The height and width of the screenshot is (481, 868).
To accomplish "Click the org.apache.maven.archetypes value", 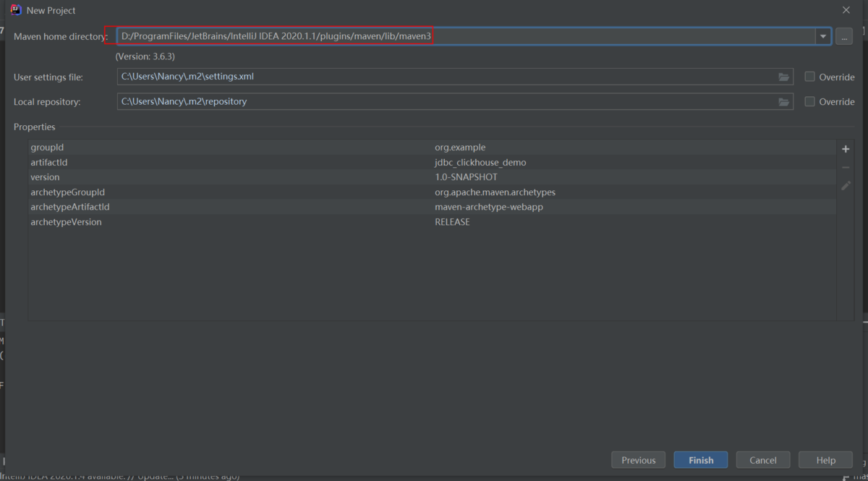I will tap(495, 192).
